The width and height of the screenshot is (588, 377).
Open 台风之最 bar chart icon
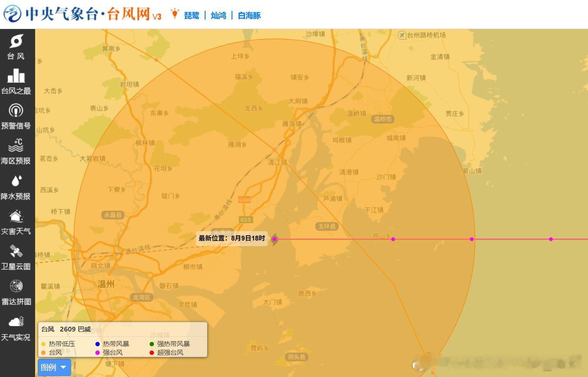(16, 76)
